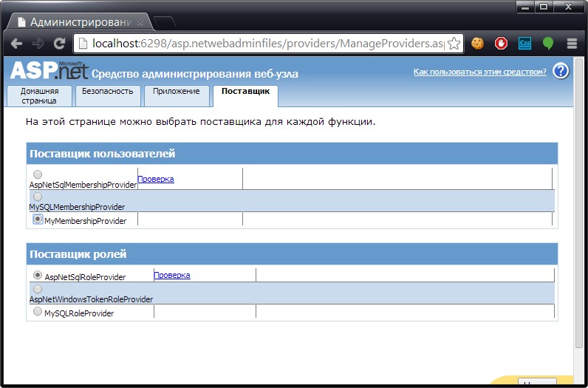Close the Администрирование browser tab

point(140,22)
